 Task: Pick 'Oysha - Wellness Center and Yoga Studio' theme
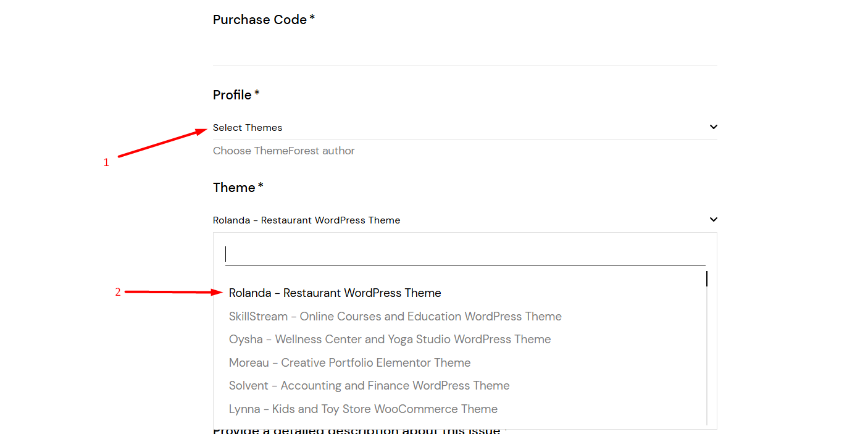[390, 340]
